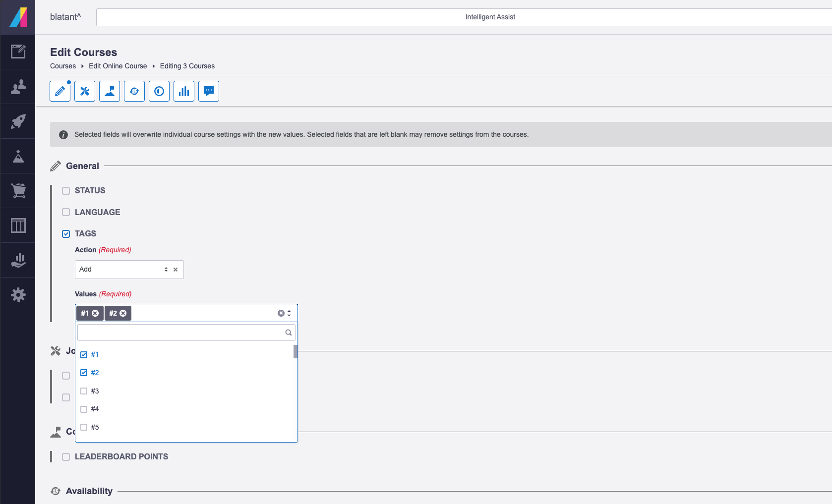Go to Courses breadcrumb link
Image resolution: width=832 pixels, height=504 pixels.
63,66
